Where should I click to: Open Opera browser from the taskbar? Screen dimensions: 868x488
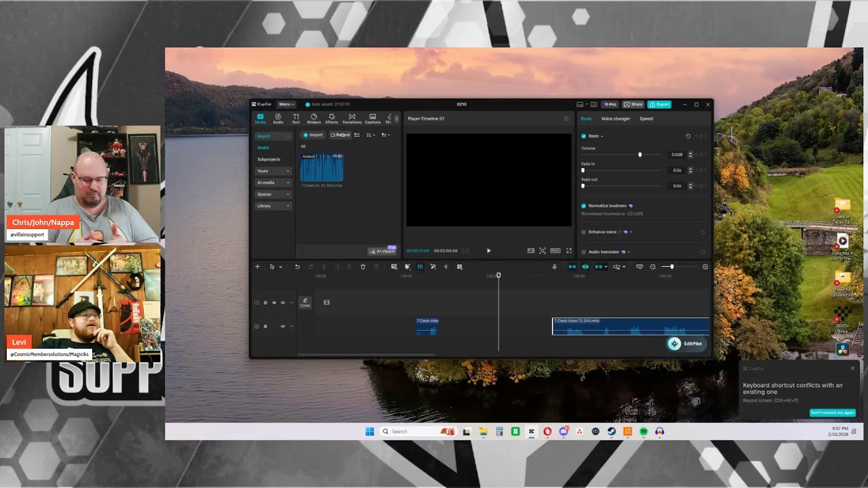(547, 432)
